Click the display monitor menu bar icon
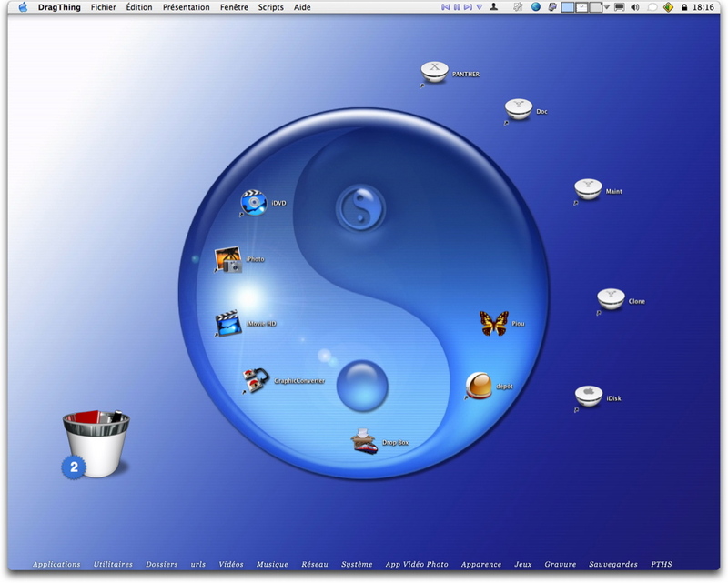Screen dimensions: 728x583 click(x=620, y=7)
